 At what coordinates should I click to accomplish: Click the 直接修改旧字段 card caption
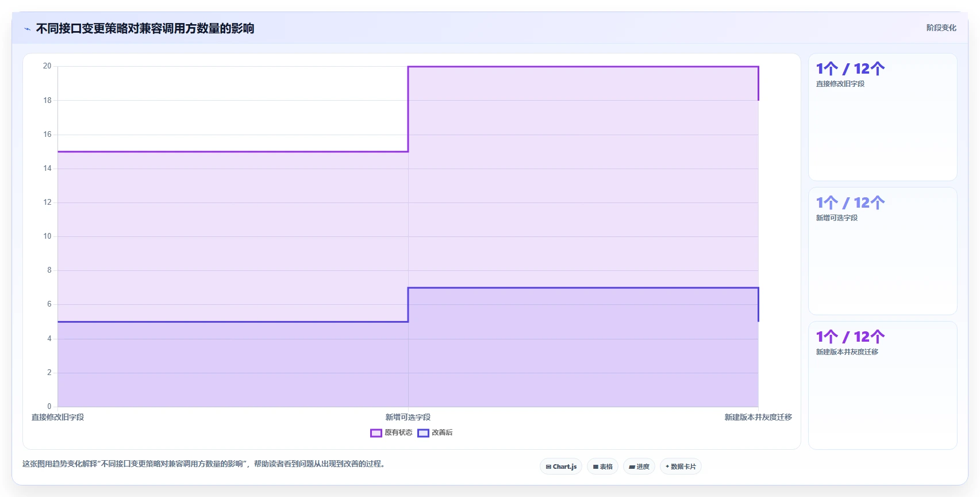coord(840,84)
